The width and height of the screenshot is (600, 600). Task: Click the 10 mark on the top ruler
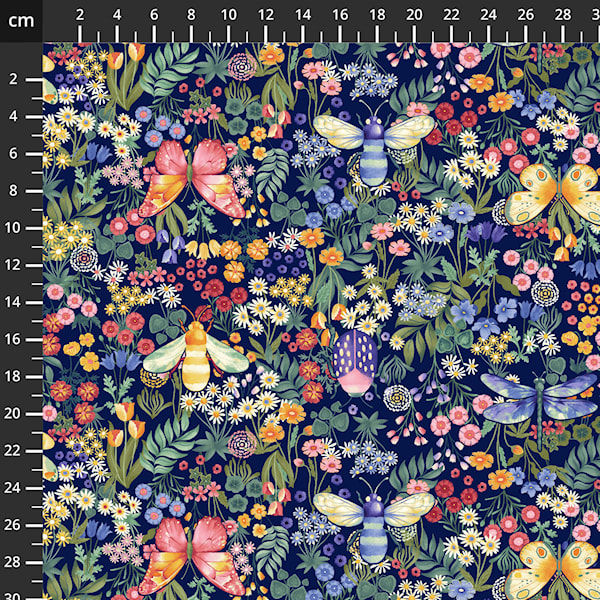pos(228,14)
